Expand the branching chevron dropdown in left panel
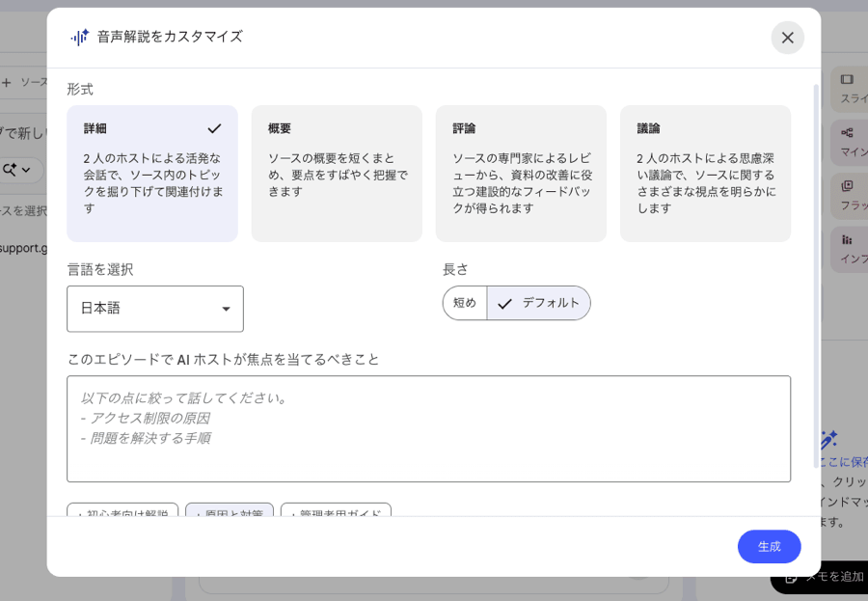 (25, 171)
